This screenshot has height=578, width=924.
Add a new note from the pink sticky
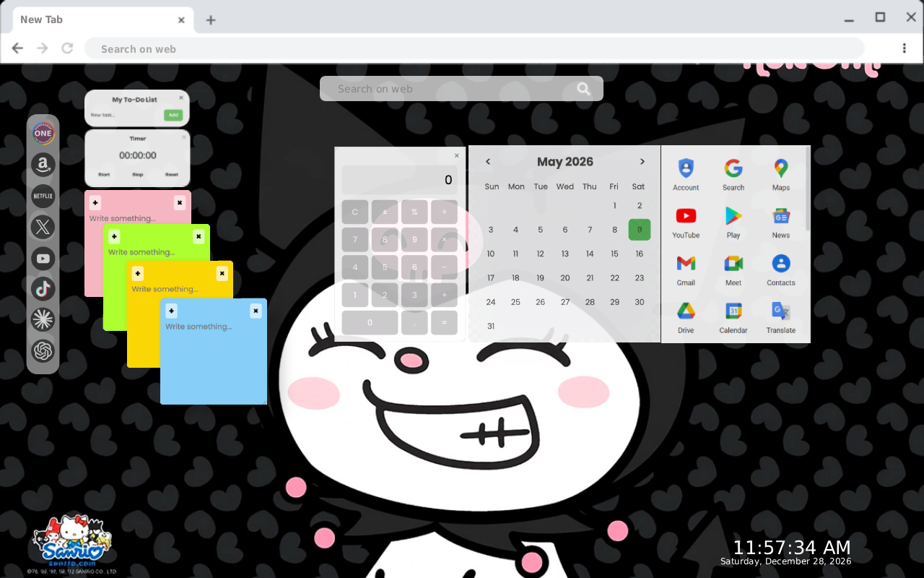pos(95,203)
